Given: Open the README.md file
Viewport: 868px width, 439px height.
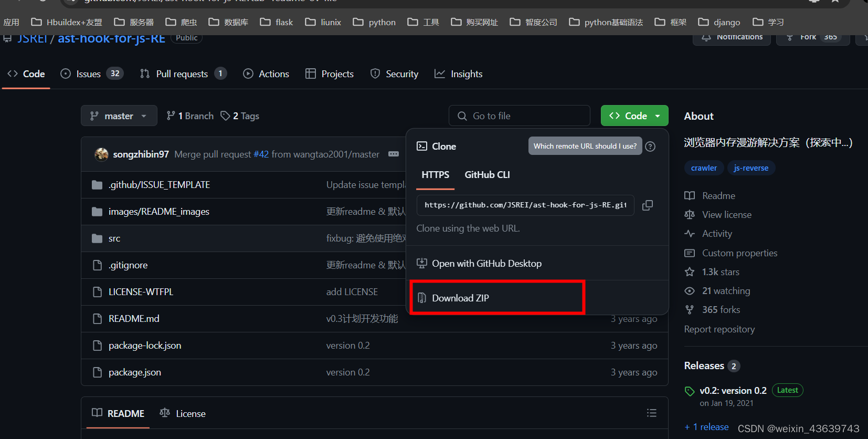Looking at the screenshot, I should [134, 319].
